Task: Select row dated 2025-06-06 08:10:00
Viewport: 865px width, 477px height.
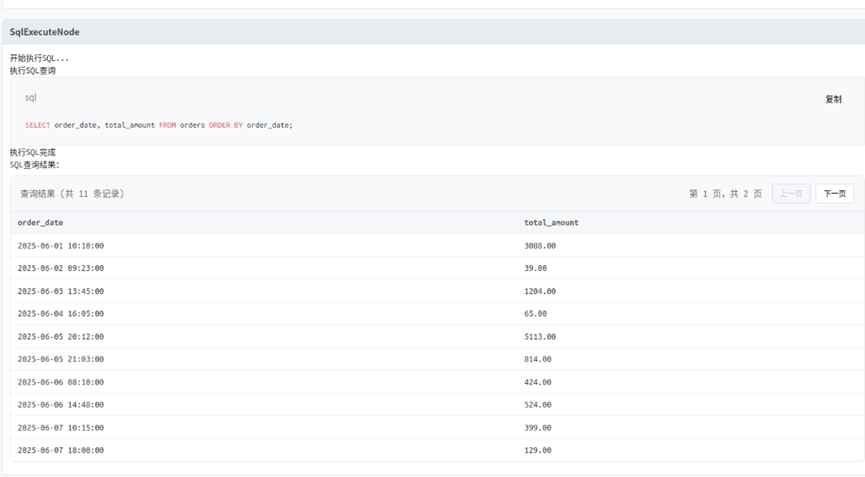Action: tap(437, 382)
